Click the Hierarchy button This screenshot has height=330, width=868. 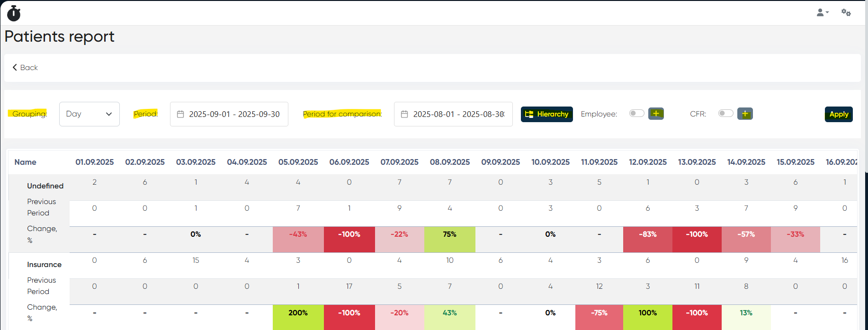coord(546,114)
